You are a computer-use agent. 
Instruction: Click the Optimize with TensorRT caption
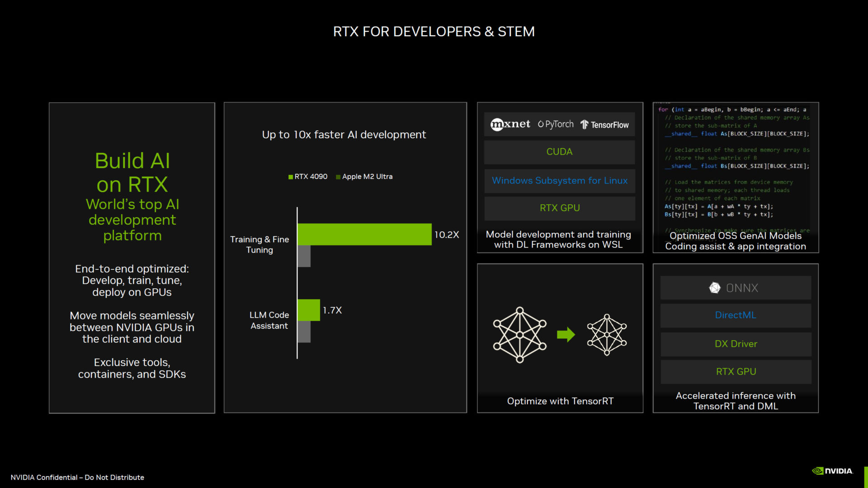(560, 401)
